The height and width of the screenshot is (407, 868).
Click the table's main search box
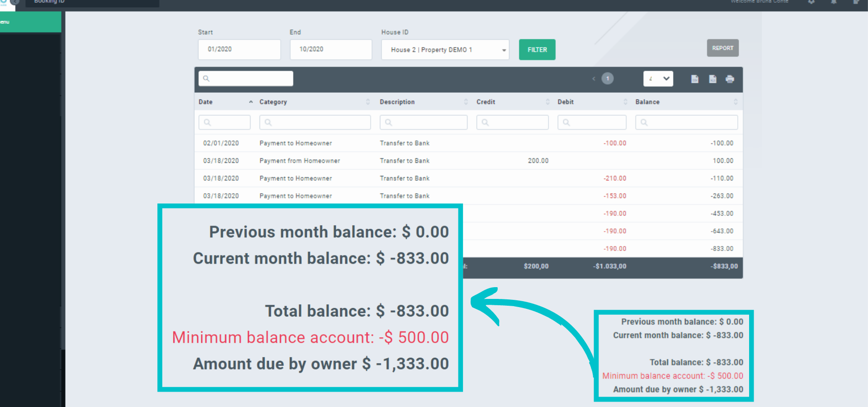click(246, 79)
